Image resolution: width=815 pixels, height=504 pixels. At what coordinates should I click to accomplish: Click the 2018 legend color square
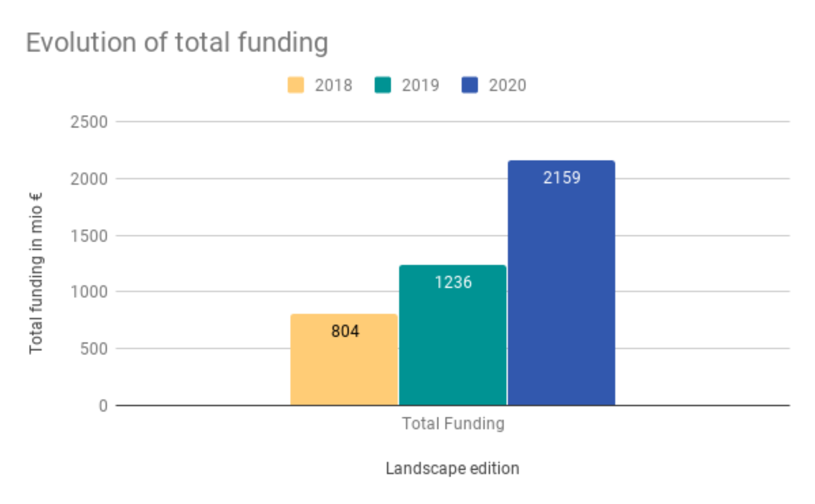[296, 85]
